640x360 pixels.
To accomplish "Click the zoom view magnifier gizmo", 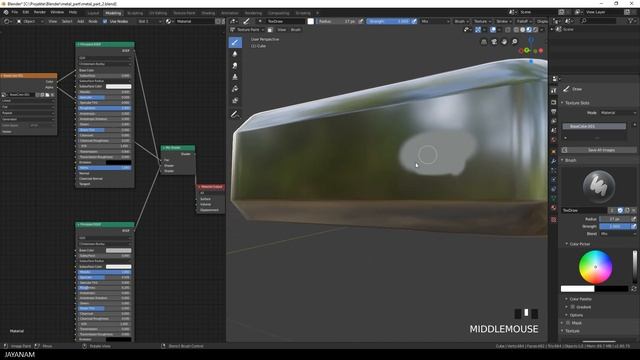I will [x=515, y=42].
